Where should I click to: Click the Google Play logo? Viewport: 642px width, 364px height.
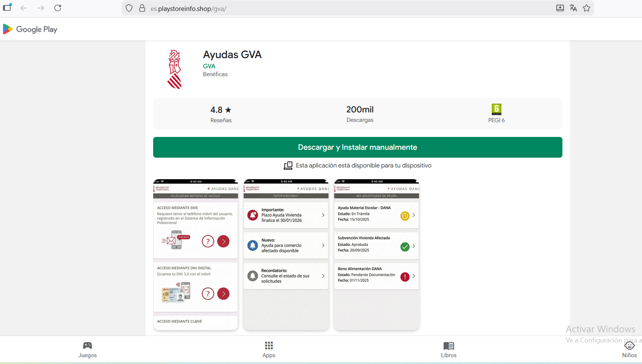click(x=30, y=29)
